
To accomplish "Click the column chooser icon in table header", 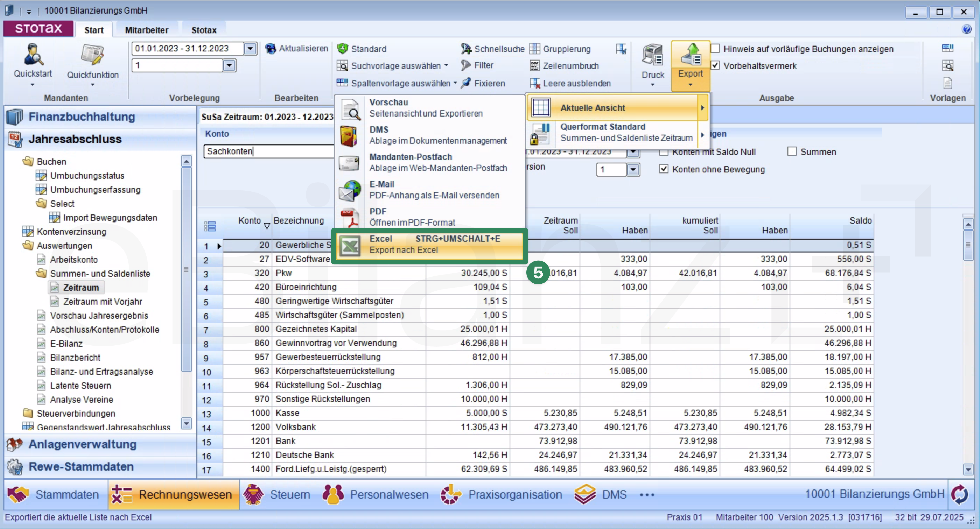I will pos(210,226).
